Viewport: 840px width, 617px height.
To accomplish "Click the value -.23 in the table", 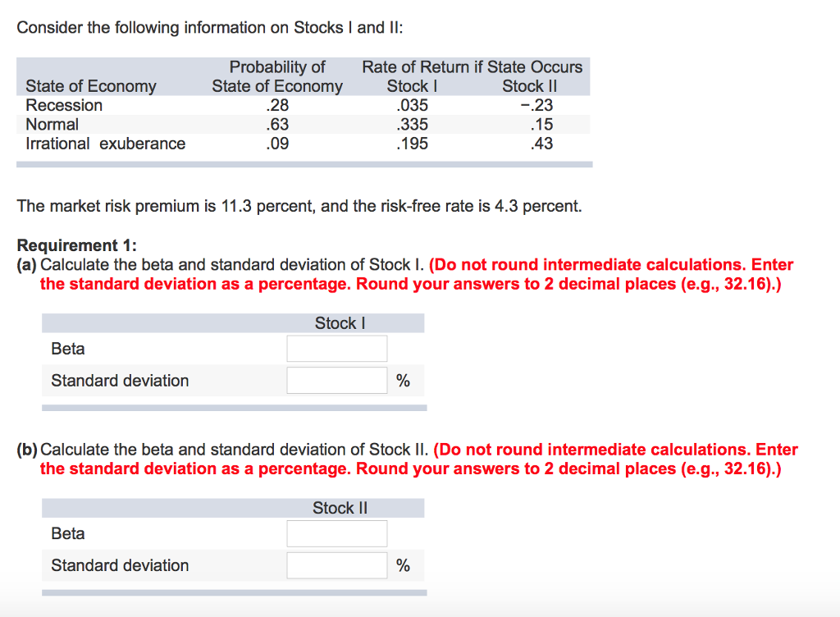I will (538, 105).
